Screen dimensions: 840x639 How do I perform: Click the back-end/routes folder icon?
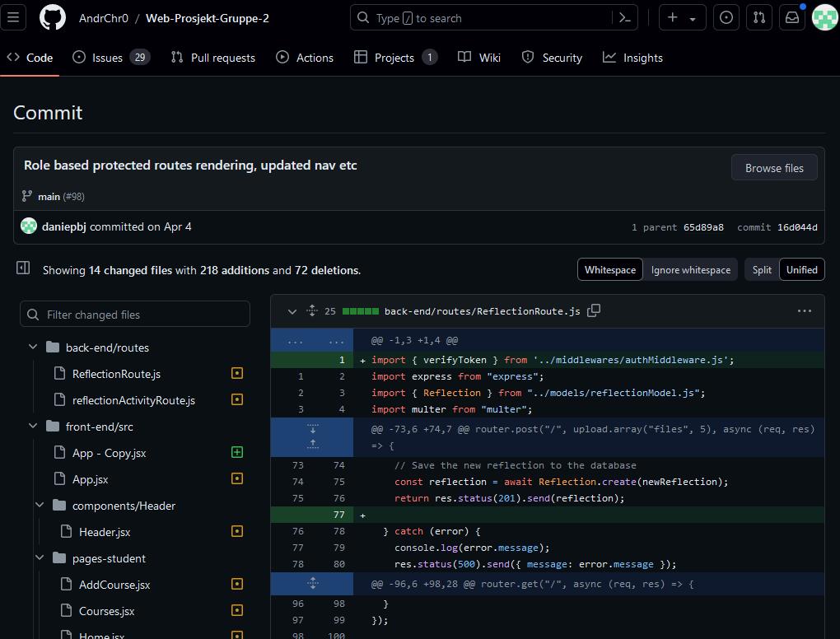click(x=53, y=347)
